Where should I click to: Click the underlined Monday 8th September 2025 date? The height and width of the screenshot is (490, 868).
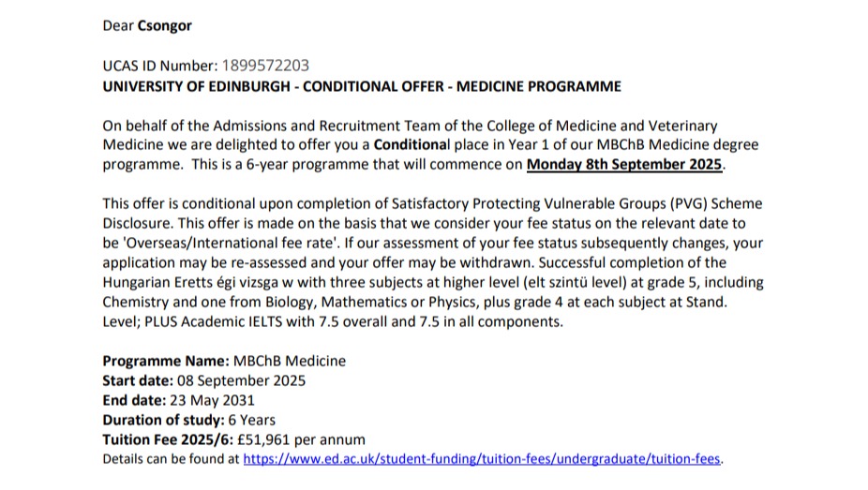pos(624,164)
